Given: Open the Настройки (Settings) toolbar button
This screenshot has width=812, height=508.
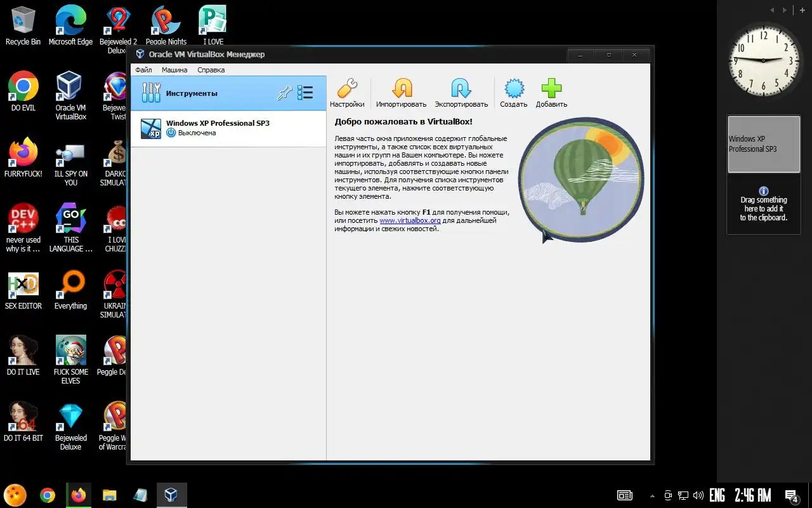Looking at the screenshot, I should tap(347, 93).
